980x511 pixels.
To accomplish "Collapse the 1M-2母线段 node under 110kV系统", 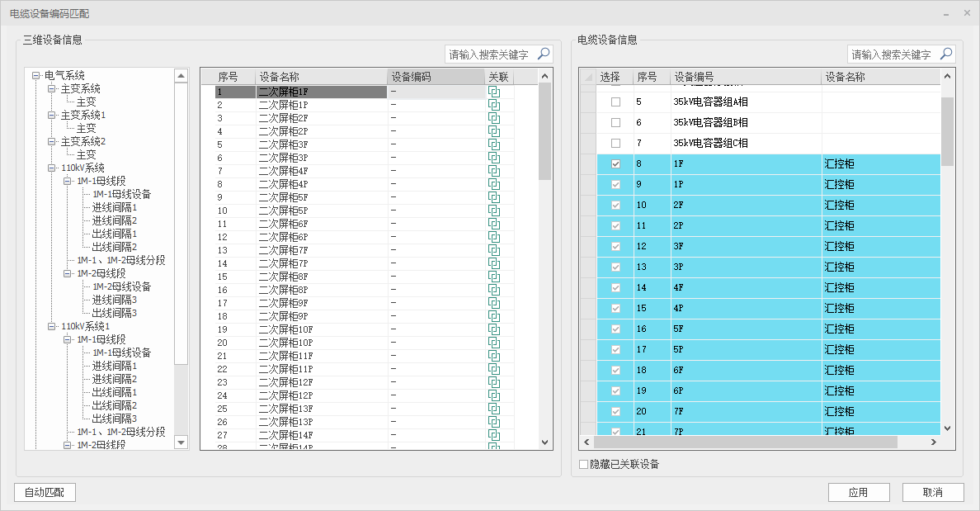I will [68, 273].
